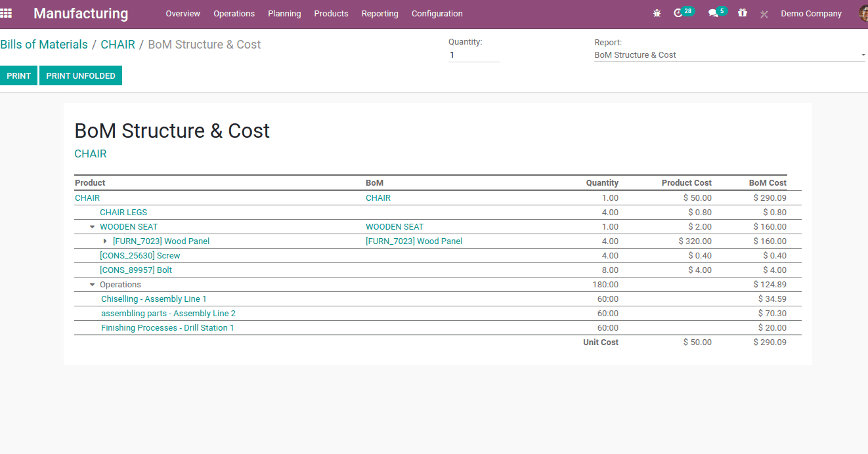The width and height of the screenshot is (868, 454).
Task: Open the user avatar menu
Action: click(863, 13)
